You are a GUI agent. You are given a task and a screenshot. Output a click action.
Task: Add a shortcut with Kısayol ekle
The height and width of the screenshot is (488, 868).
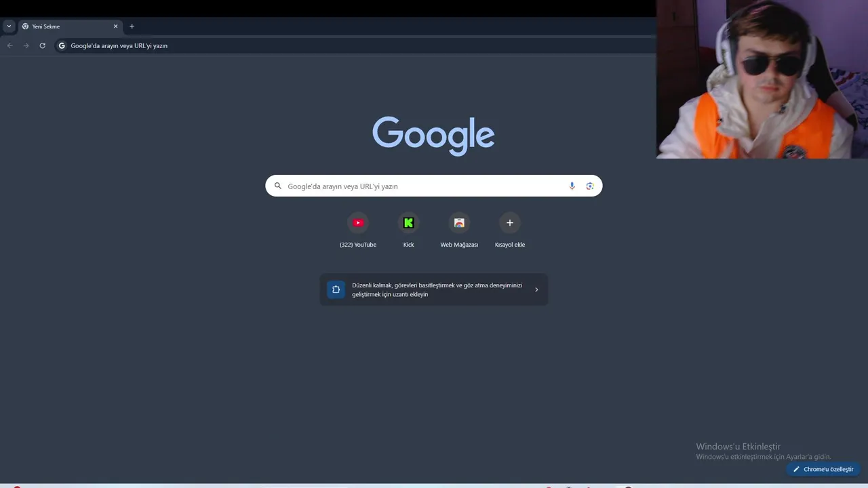point(510,229)
